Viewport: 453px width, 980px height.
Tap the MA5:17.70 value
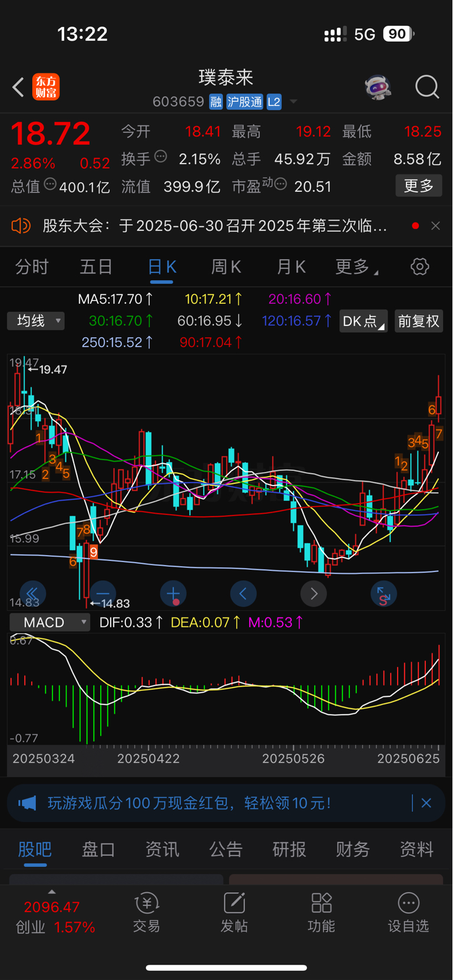(x=115, y=299)
